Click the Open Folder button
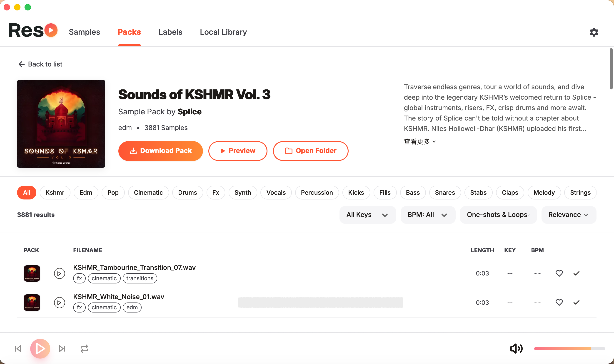Image resolution: width=614 pixels, height=364 pixels. pyautogui.click(x=310, y=151)
